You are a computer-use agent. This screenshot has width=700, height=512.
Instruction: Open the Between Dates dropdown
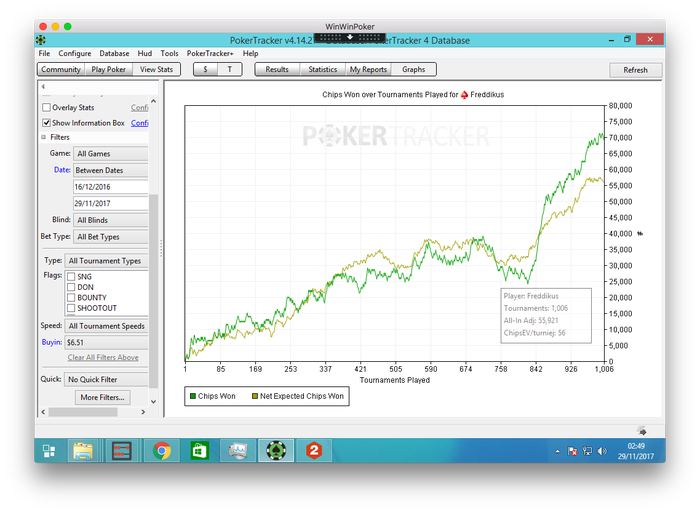click(x=111, y=170)
